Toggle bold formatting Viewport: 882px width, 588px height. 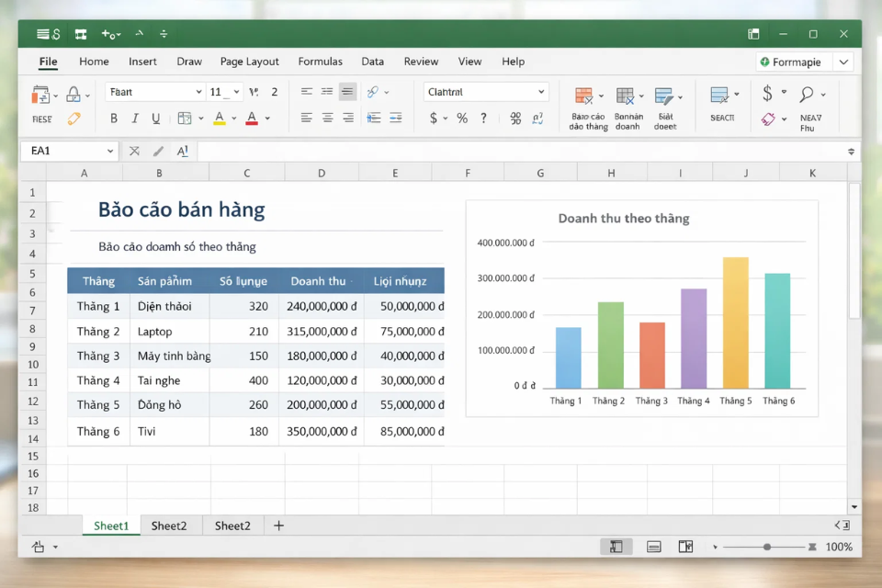(113, 119)
